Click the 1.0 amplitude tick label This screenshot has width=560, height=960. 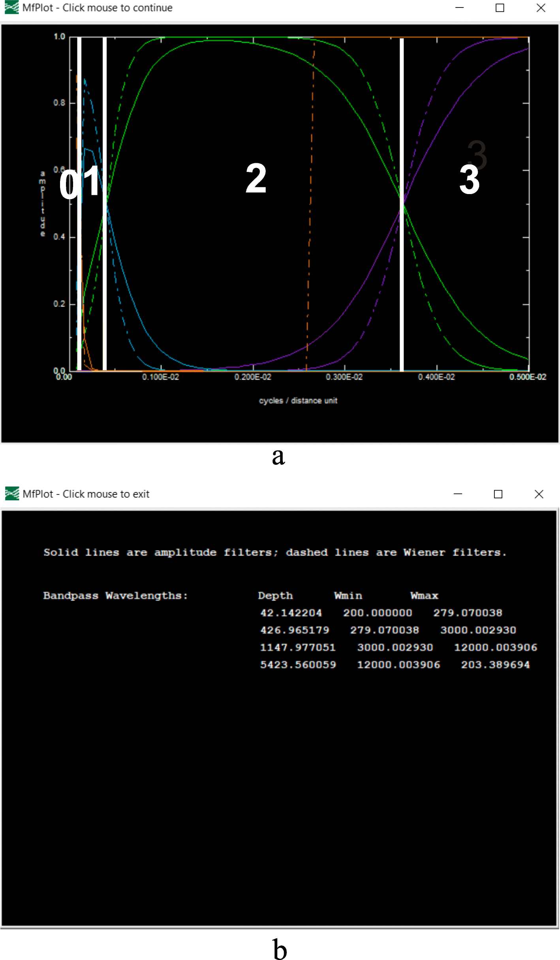click(59, 37)
